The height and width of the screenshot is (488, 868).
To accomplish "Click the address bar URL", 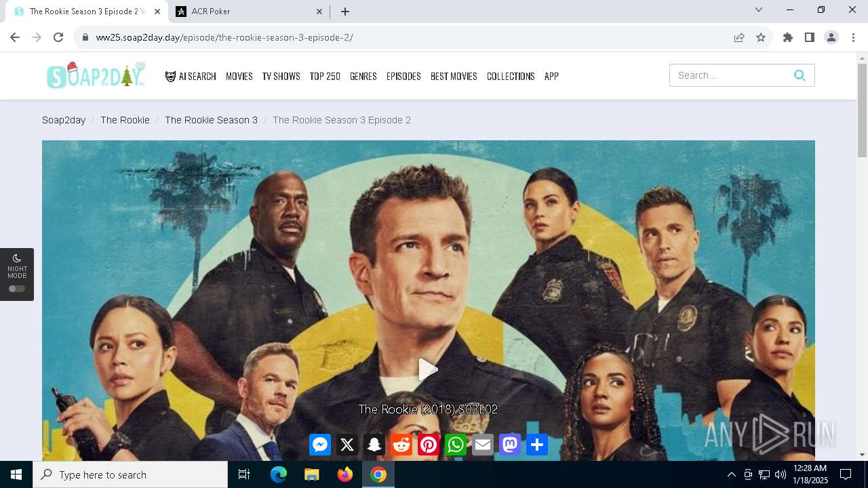I will (x=224, y=37).
